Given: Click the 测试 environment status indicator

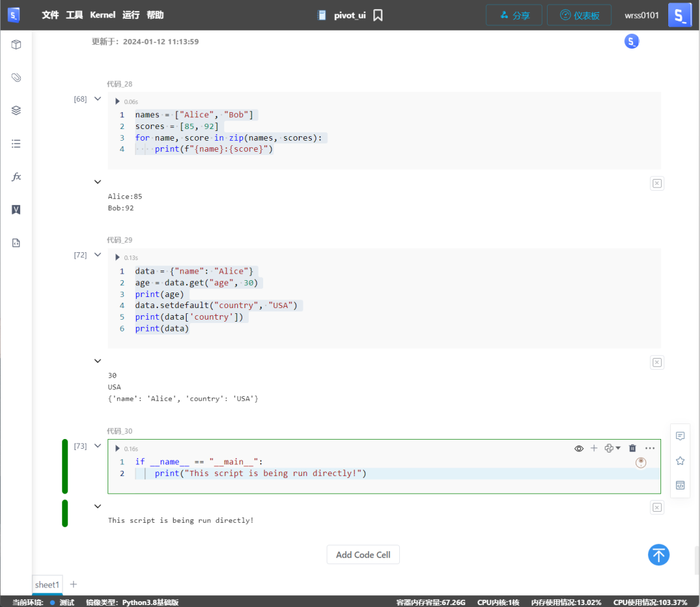Looking at the screenshot, I should [x=62, y=602].
